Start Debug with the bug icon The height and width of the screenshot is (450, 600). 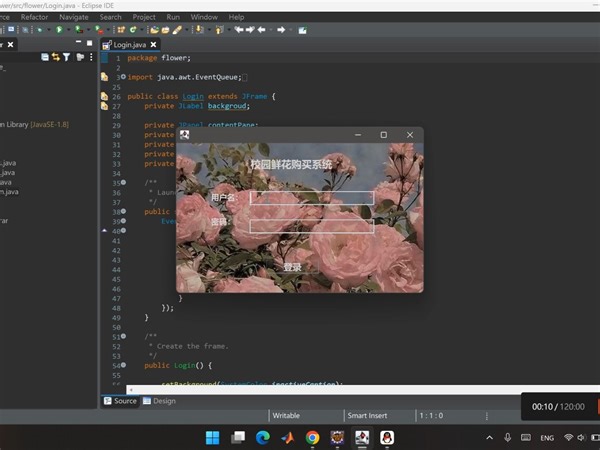point(39,29)
